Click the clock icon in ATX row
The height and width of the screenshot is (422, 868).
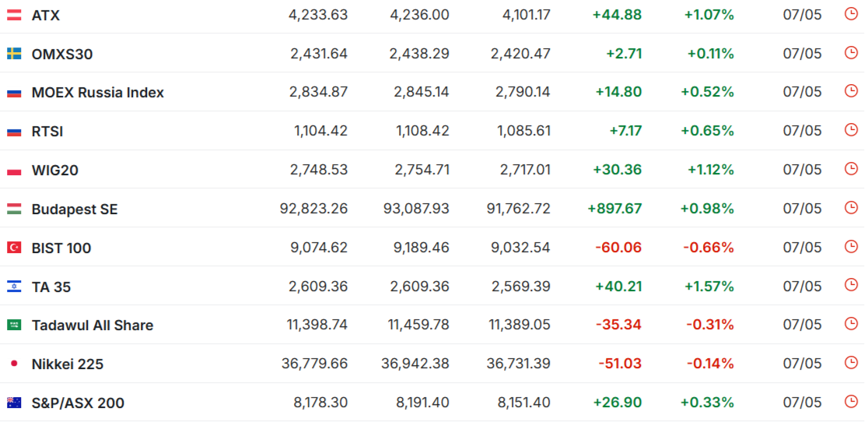850,14
